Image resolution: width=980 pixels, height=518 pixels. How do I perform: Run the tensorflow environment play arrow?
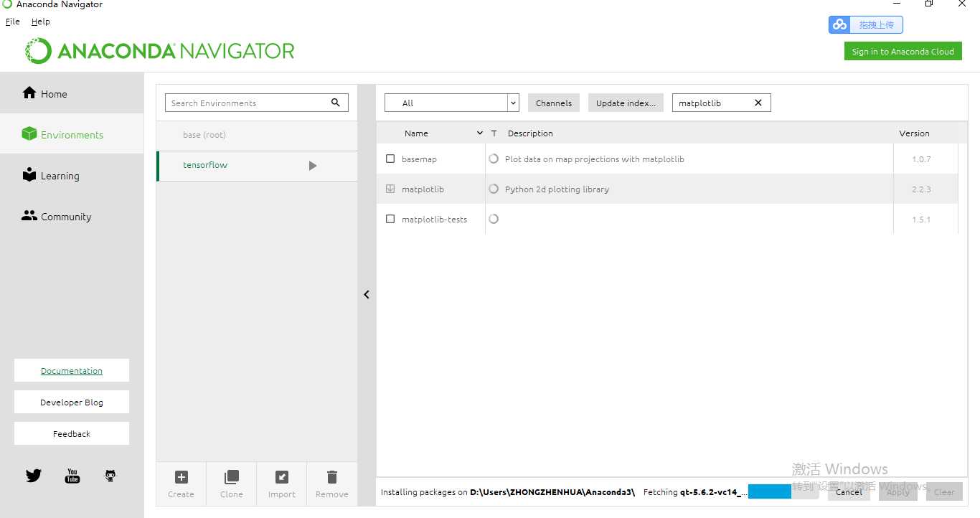coord(313,166)
